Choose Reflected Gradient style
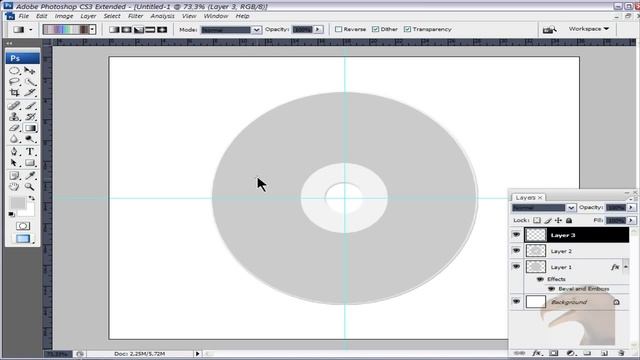 150,29
